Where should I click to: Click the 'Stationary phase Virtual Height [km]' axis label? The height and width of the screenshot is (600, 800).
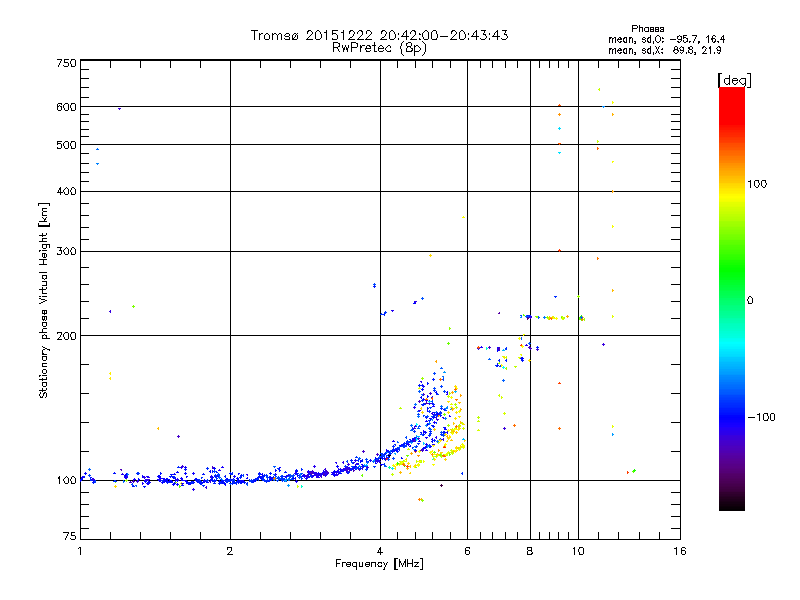tap(44, 300)
